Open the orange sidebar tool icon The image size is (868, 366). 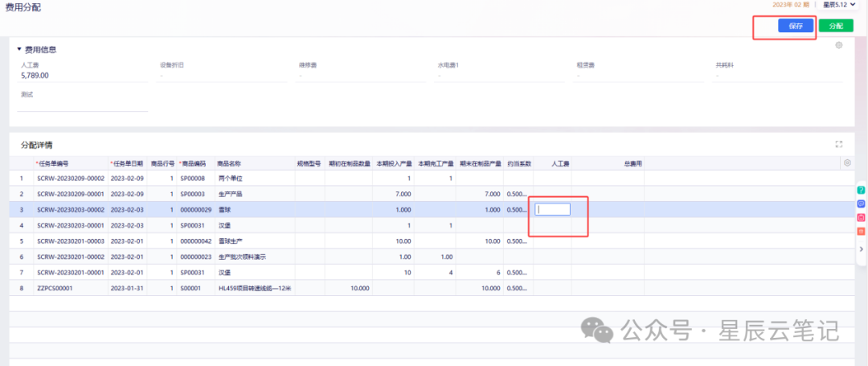[861, 232]
